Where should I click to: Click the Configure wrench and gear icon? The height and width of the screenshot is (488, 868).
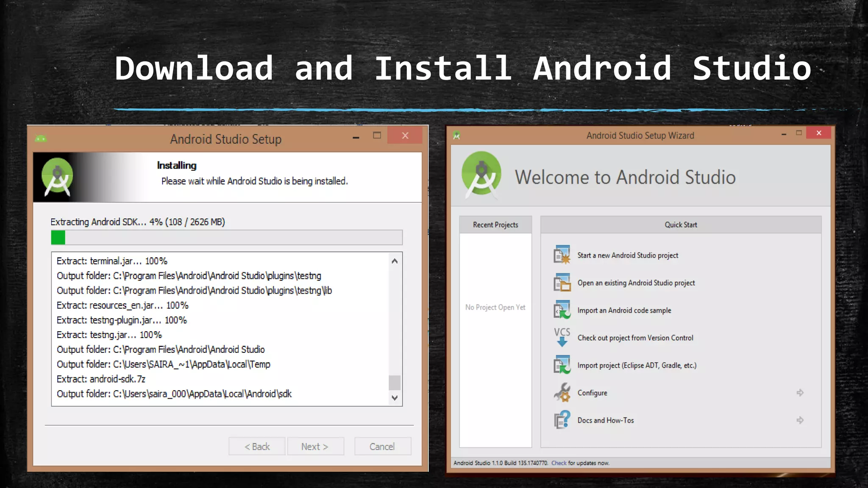(x=562, y=392)
